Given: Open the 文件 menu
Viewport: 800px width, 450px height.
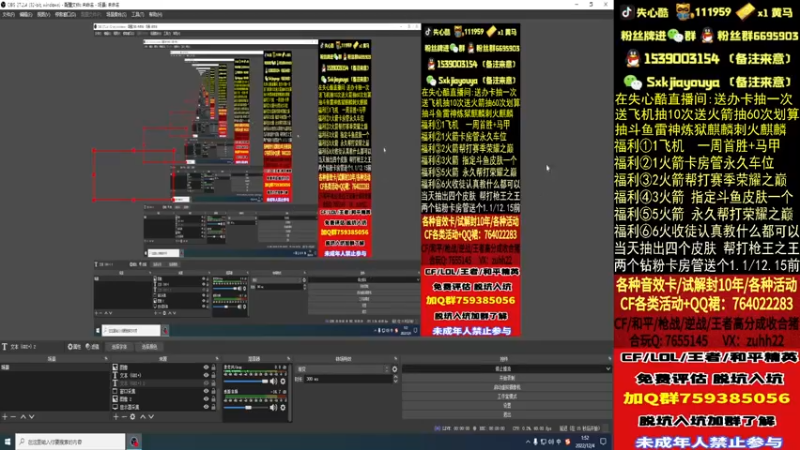Looking at the screenshot, I should tap(8, 15).
